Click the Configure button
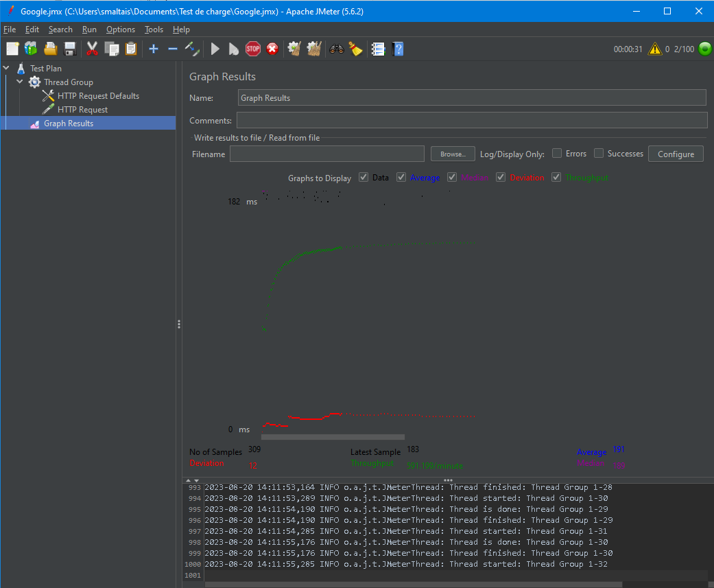The image size is (714, 588). point(676,154)
